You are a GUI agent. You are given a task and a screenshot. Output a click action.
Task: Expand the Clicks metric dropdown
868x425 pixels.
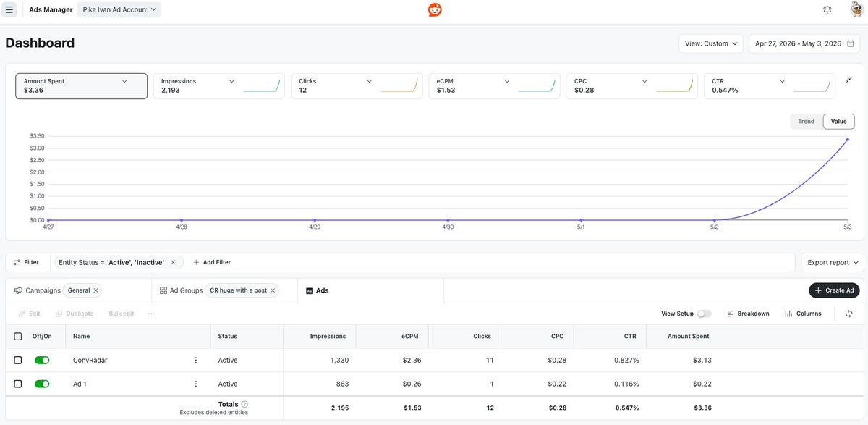369,82
